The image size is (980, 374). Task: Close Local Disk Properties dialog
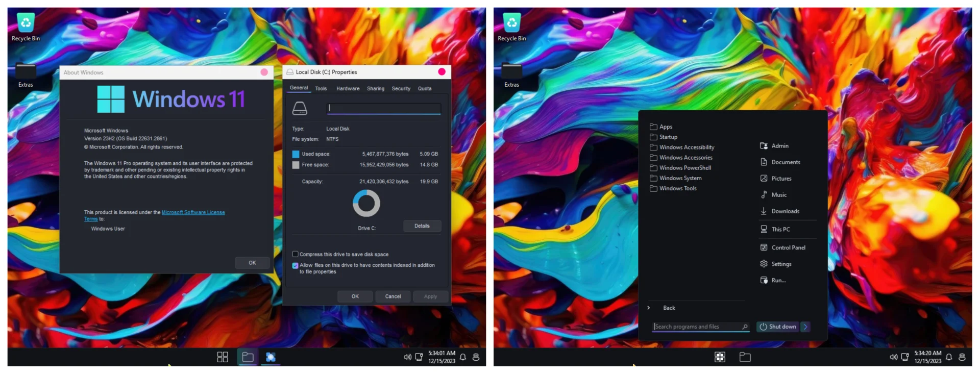click(x=442, y=71)
